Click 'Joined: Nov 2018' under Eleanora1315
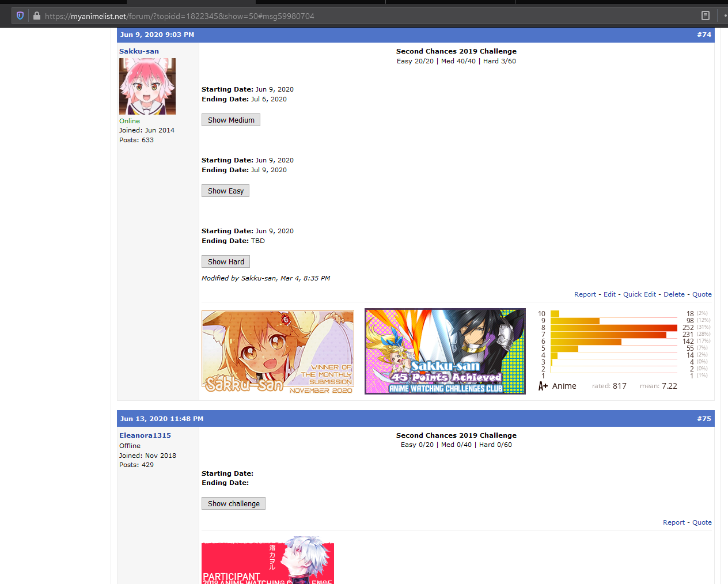Viewport: 728px width, 584px height. (x=147, y=456)
